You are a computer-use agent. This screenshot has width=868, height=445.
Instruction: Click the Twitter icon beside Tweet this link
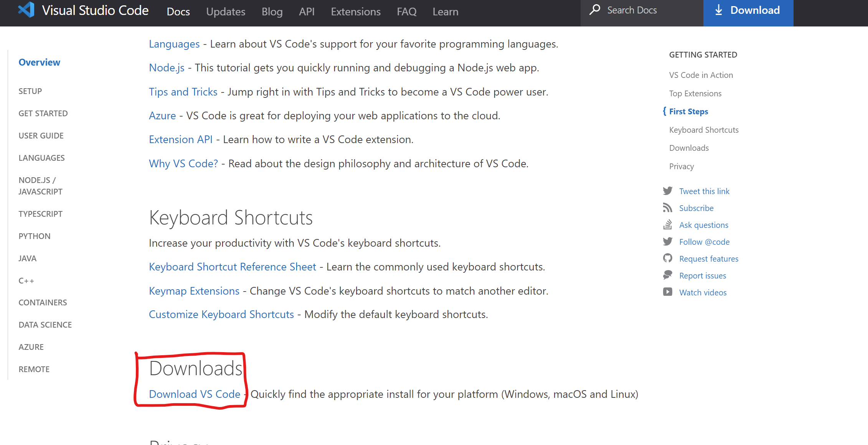[x=668, y=191]
